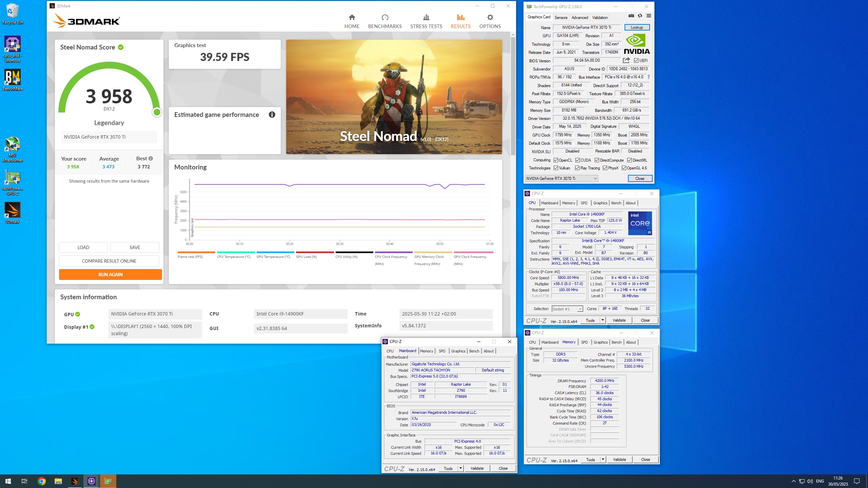Image resolution: width=868 pixels, height=488 pixels.
Task: Toggle the OpenGL 4.6 checkbox
Action: point(624,168)
